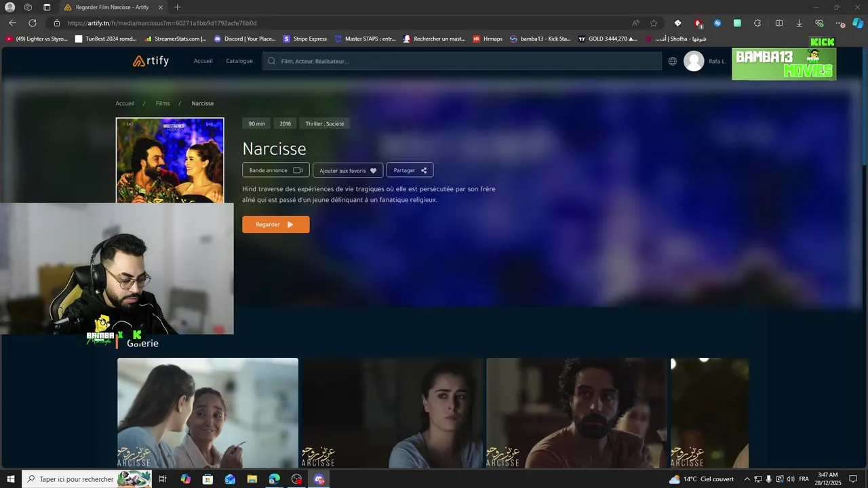Click the 2016 release year tag

285,123
